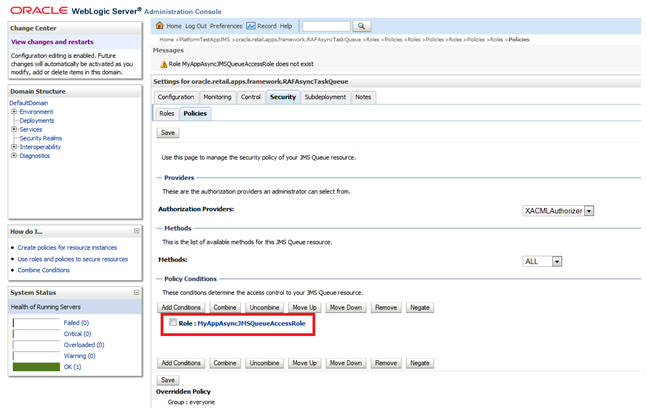Click the lower Move Down button

pos(346,363)
